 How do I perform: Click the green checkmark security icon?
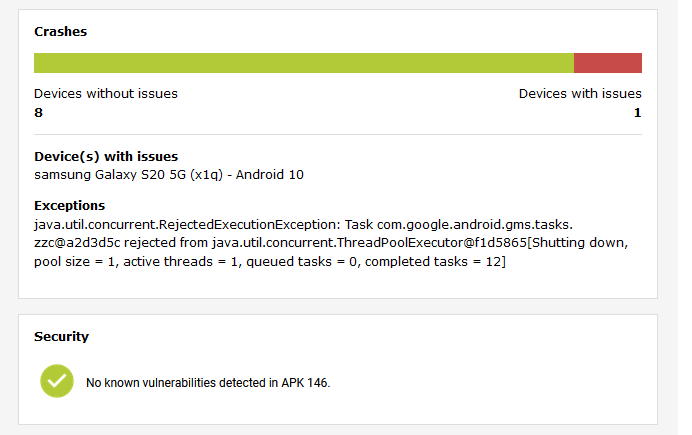tap(57, 381)
